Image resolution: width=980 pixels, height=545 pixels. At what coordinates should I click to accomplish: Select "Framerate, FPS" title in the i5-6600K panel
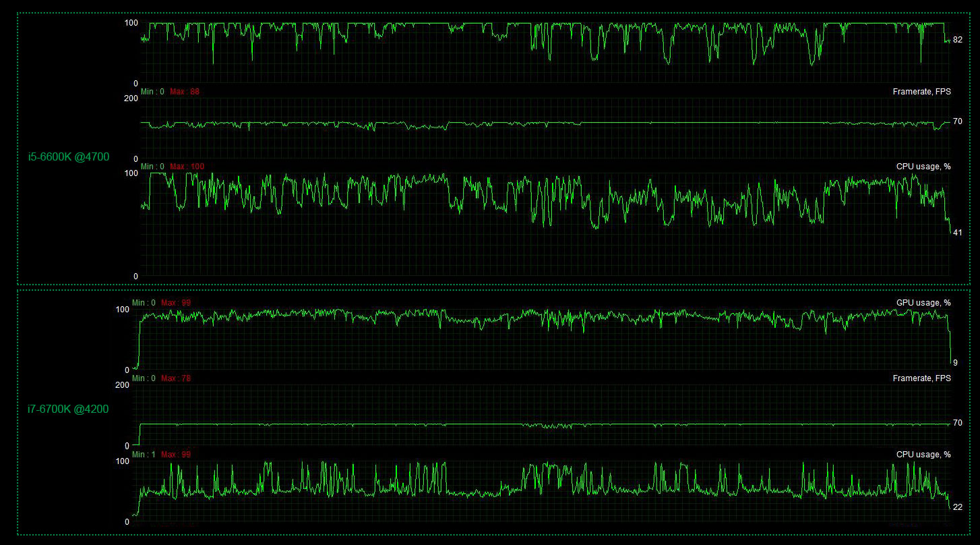tap(921, 91)
